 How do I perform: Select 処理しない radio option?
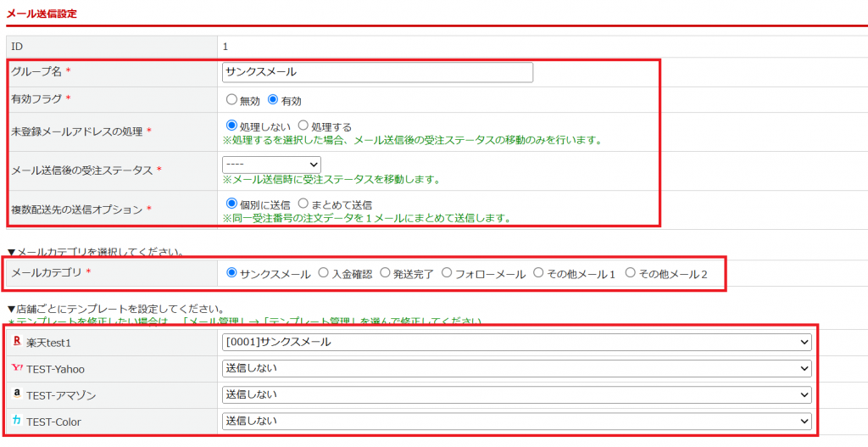point(231,126)
